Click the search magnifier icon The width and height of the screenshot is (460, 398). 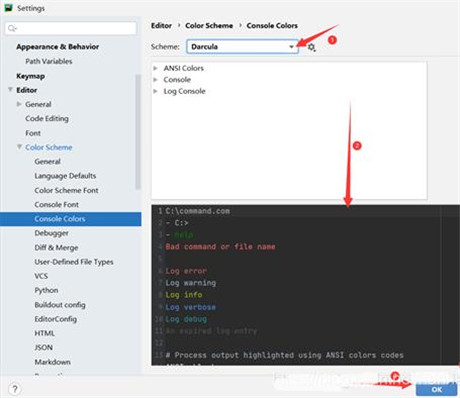12,28
